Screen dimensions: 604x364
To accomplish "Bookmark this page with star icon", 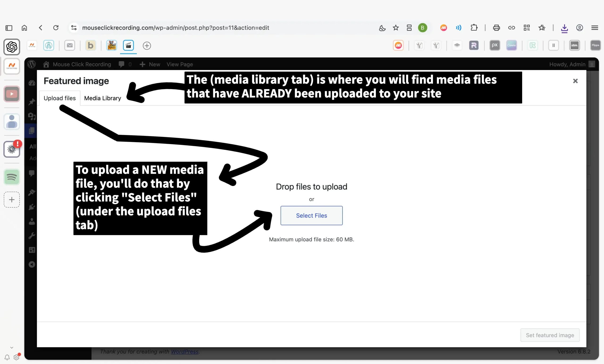I will click(396, 28).
